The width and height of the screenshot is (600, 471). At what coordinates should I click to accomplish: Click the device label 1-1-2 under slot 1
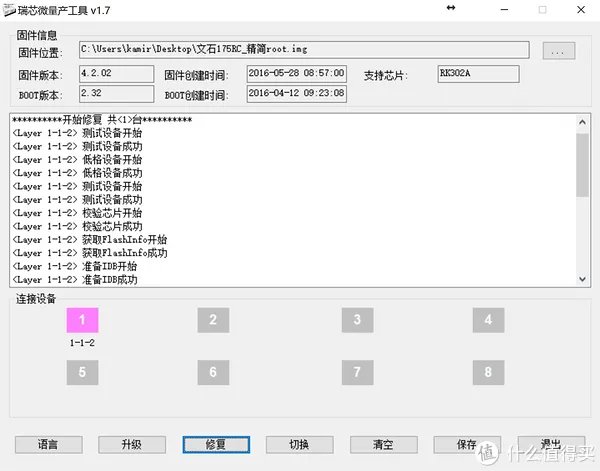pos(82,343)
